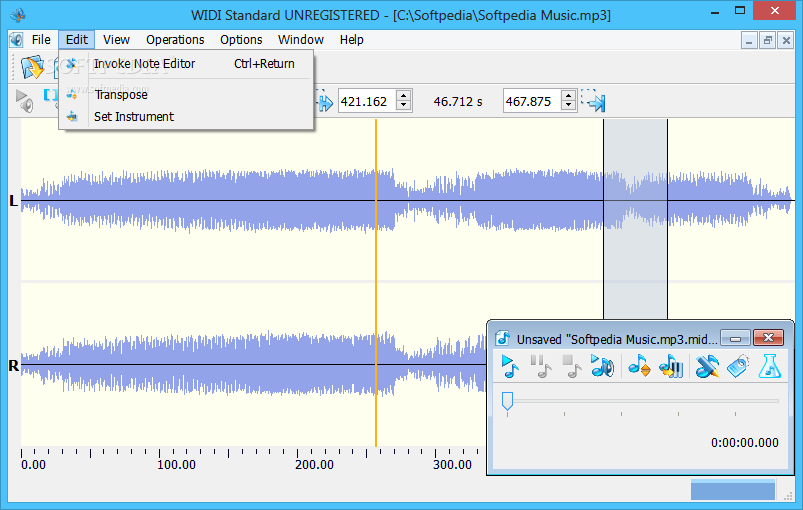
Task: Minimize the Unsaved MIDI window
Action: coord(735,338)
